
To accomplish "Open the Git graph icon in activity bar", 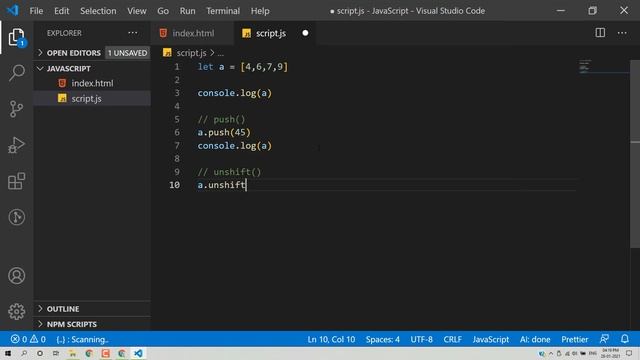I will pos(16,217).
